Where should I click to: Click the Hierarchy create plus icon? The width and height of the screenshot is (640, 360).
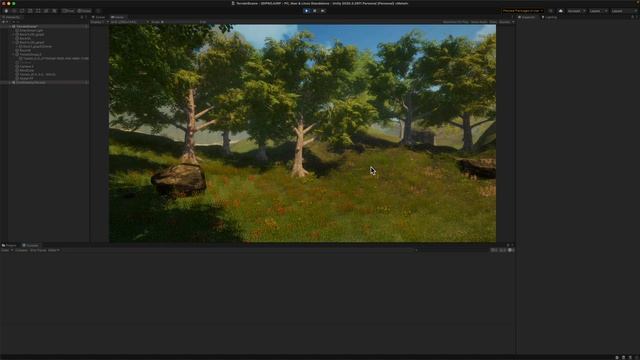pos(4,22)
